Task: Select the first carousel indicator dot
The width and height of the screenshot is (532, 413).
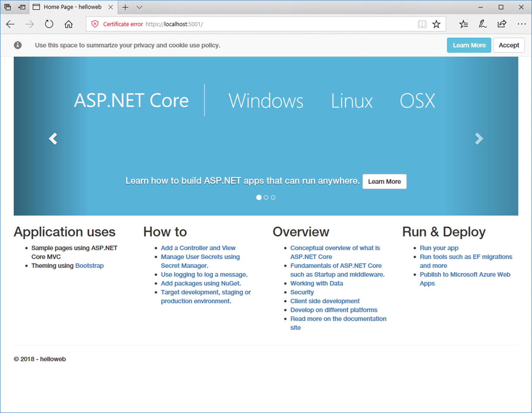Action: pyautogui.click(x=259, y=197)
